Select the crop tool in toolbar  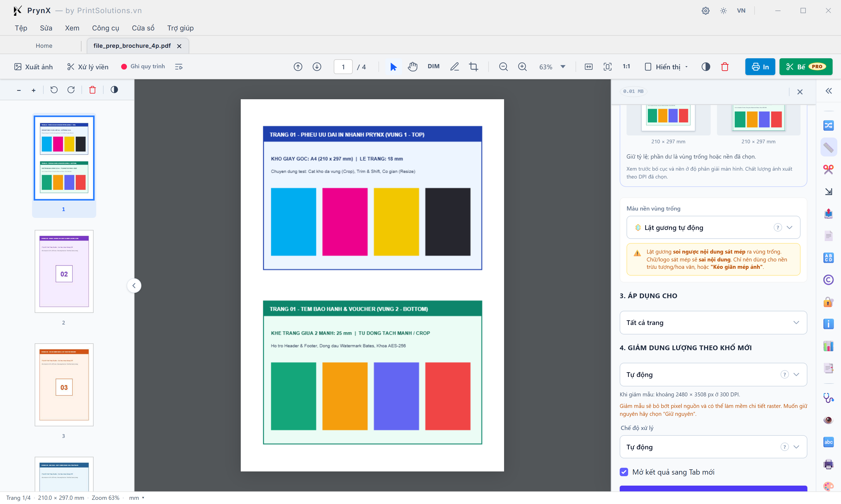(x=474, y=67)
